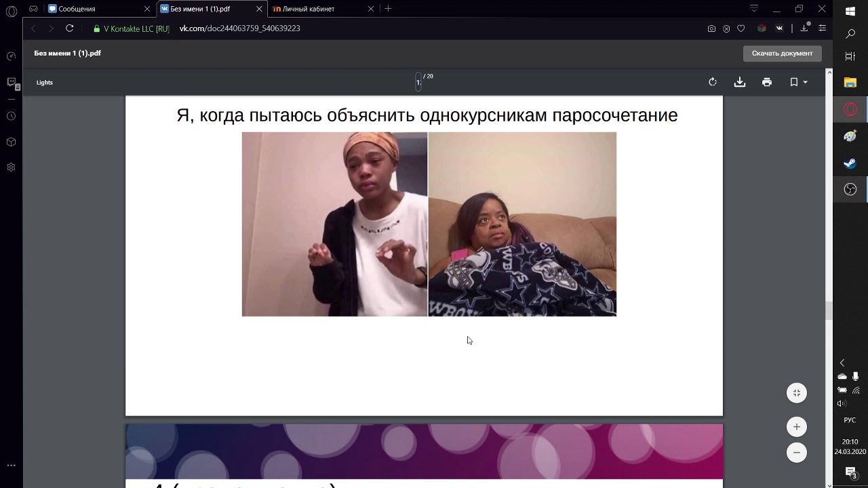Open Steam from the taskbar

point(850,163)
